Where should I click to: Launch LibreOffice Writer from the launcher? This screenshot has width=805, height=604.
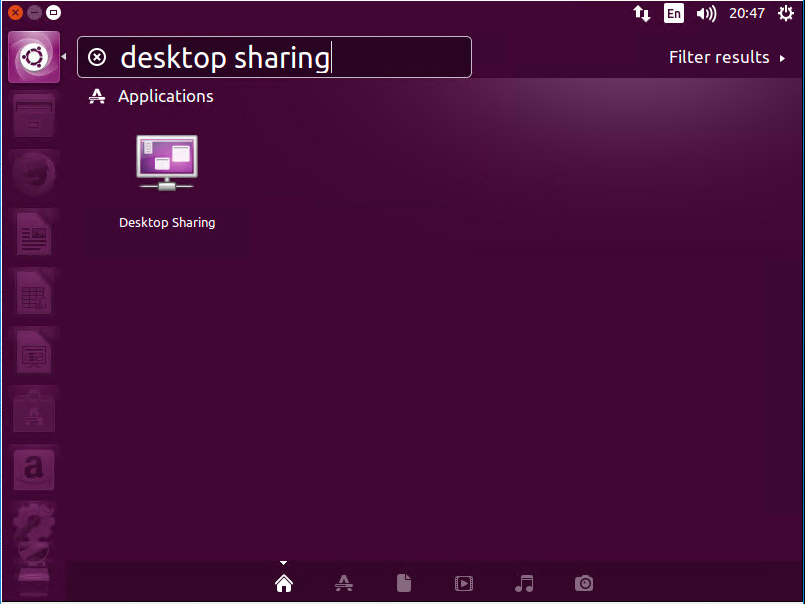pos(34,234)
